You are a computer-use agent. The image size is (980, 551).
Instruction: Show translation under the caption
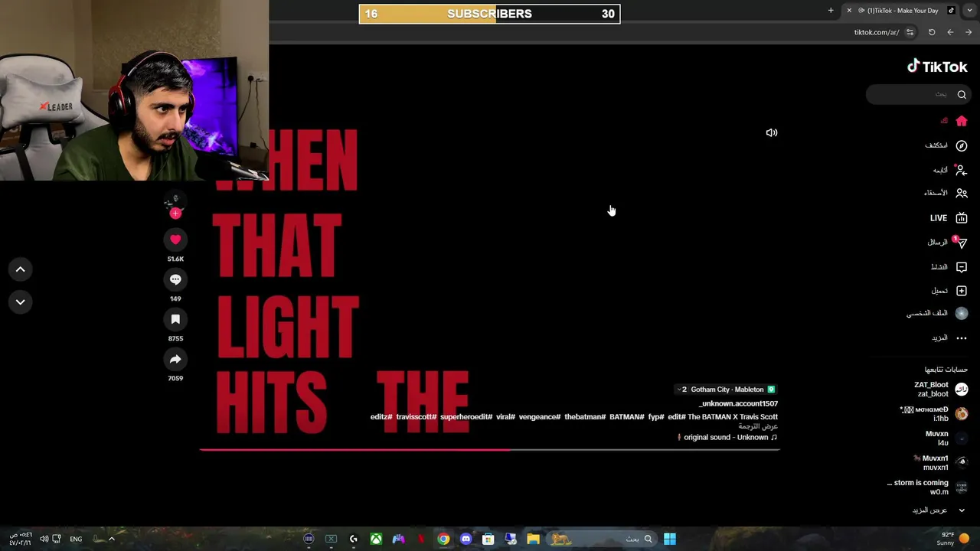758,426
